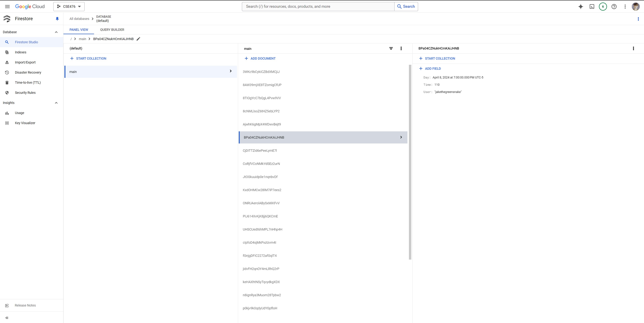Select document CjDITTZid6PeeLymE7l

coord(260,151)
